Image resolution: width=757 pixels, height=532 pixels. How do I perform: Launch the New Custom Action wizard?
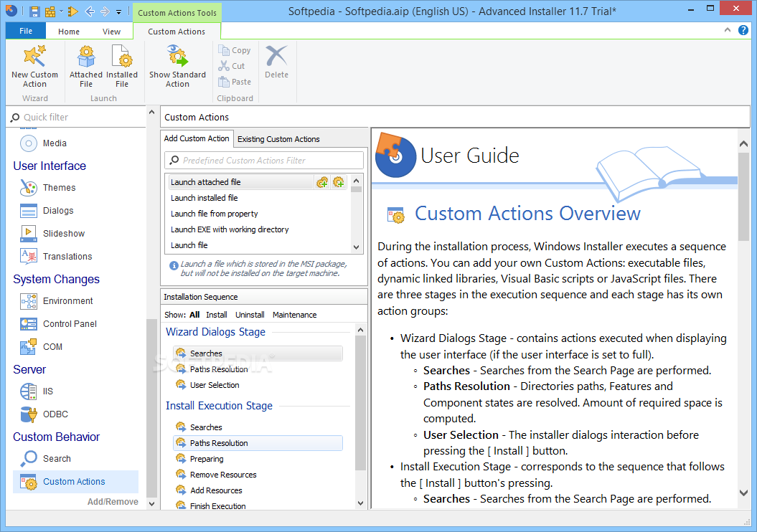pos(34,67)
